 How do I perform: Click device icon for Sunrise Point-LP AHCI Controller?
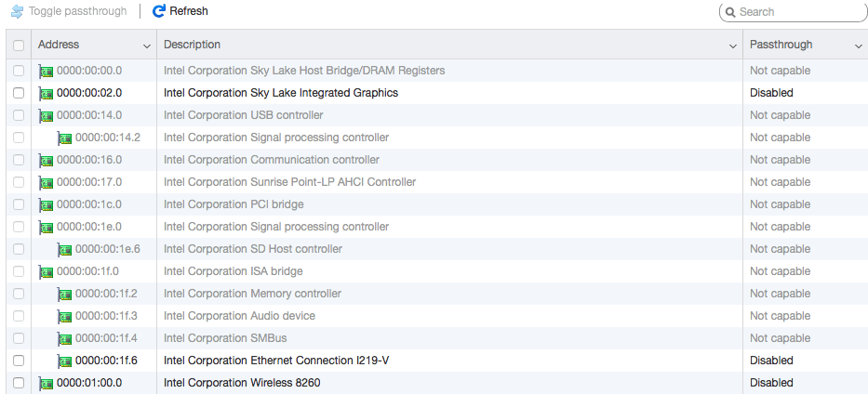[47, 182]
